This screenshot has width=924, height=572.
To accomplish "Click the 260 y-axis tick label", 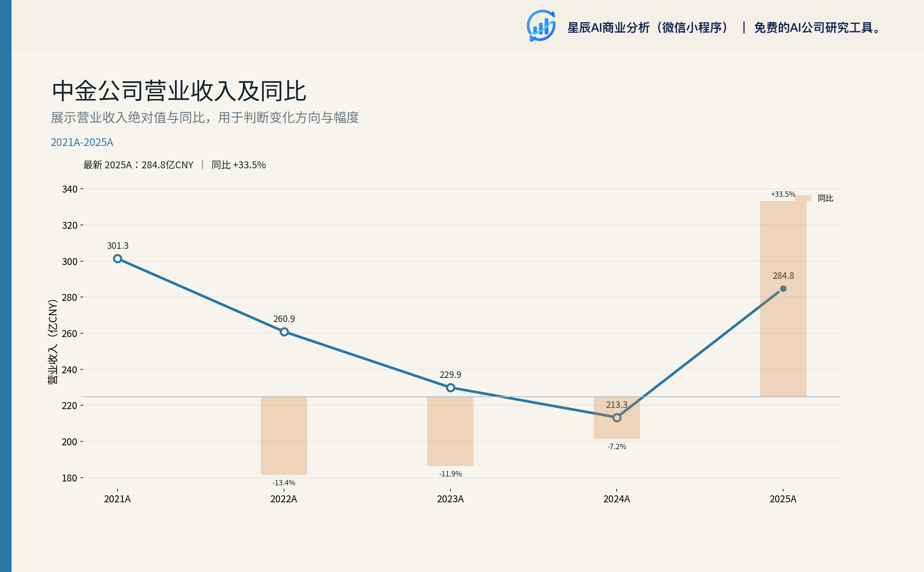I will (70, 334).
